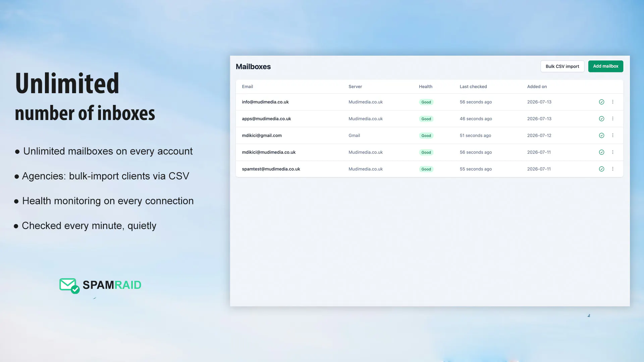Image resolution: width=644 pixels, height=362 pixels.
Task: Open more options menu for spamtest@mudimedia.co.uk
Action: click(612, 169)
